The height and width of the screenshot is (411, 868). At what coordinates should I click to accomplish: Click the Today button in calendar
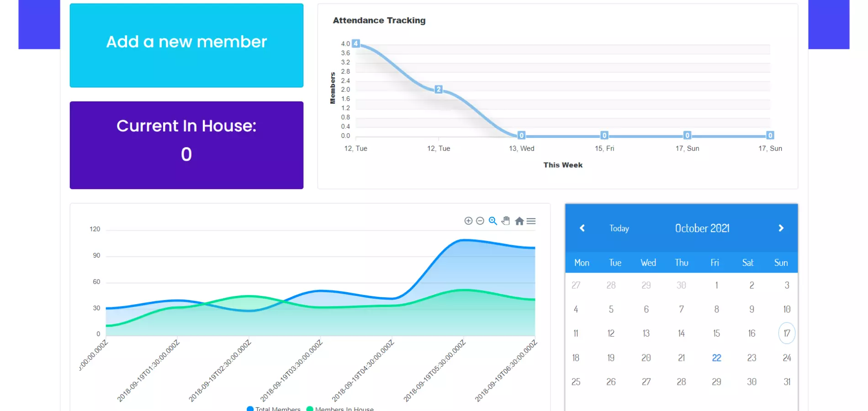619,228
